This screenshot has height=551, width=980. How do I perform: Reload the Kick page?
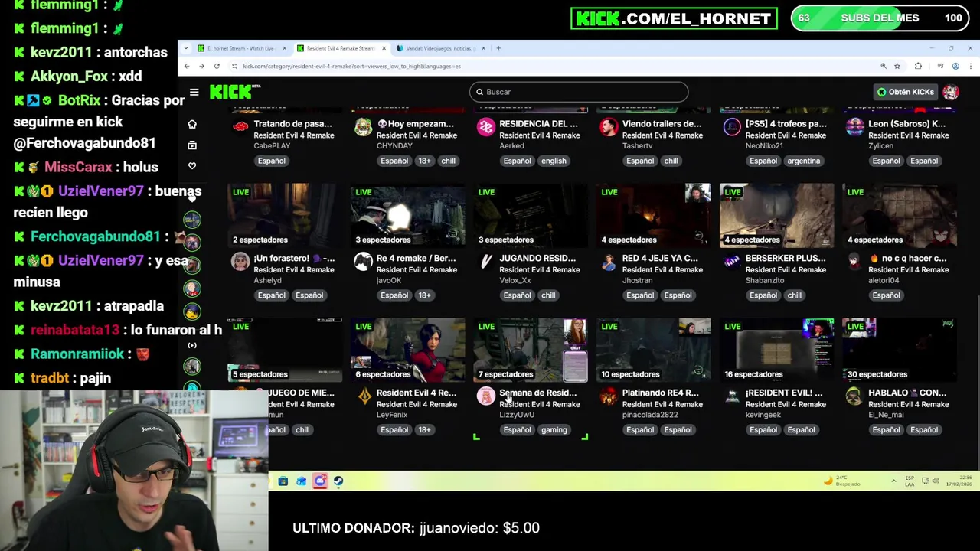click(217, 66)
